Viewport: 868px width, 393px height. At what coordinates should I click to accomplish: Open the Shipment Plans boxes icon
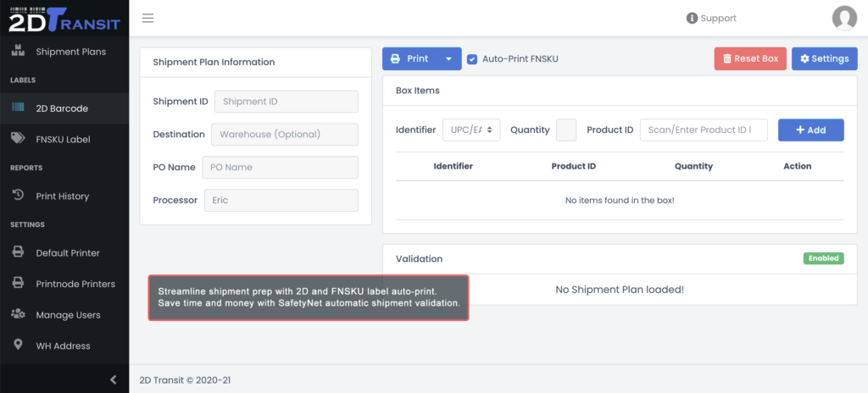point(18,51)
